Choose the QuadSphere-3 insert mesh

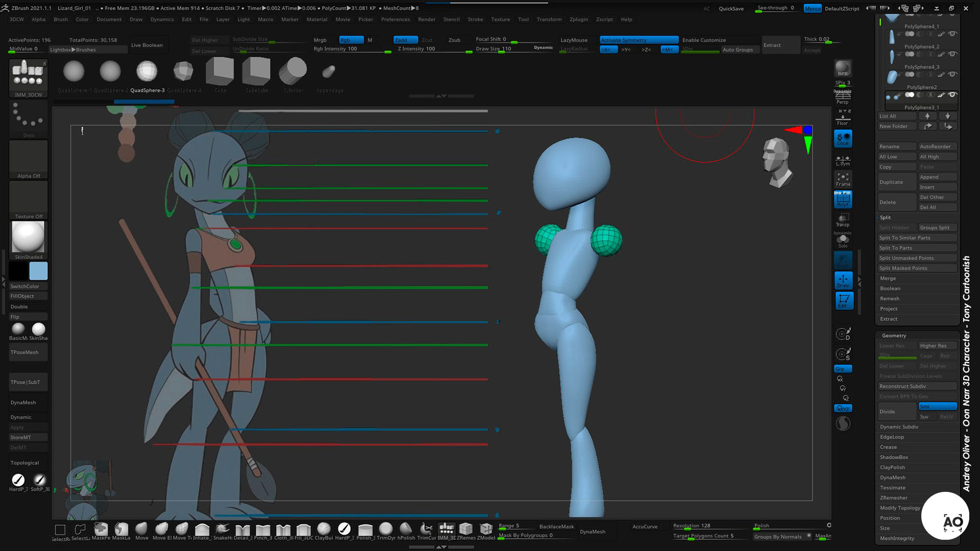click(147, 74)
